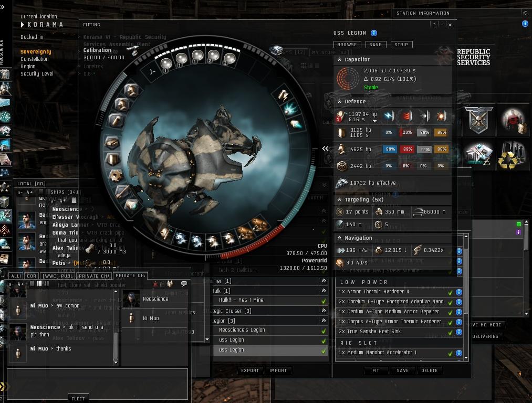Click the FIT button

[x=376, y=370]
